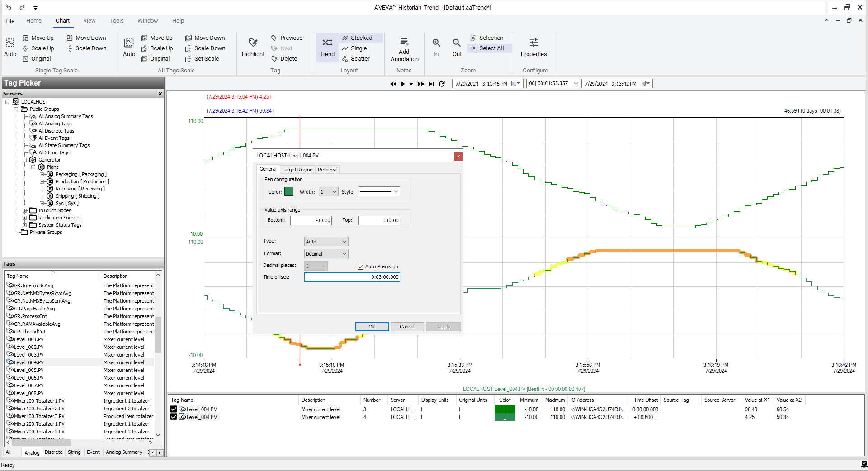The width and height of the screenshot is (868, 471).
Task: Collapse the Generator tree node
Action: [25, 160]
